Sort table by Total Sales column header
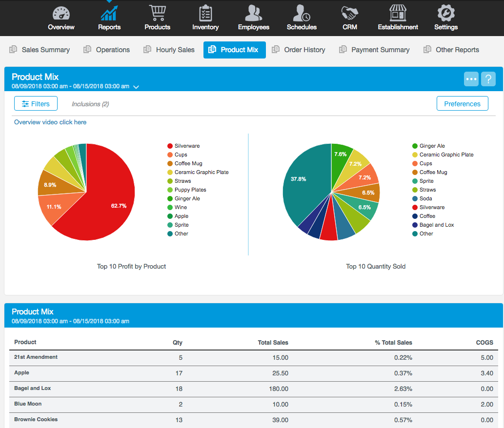This screenshot has height=428, width=504. (x=273, y=342)
